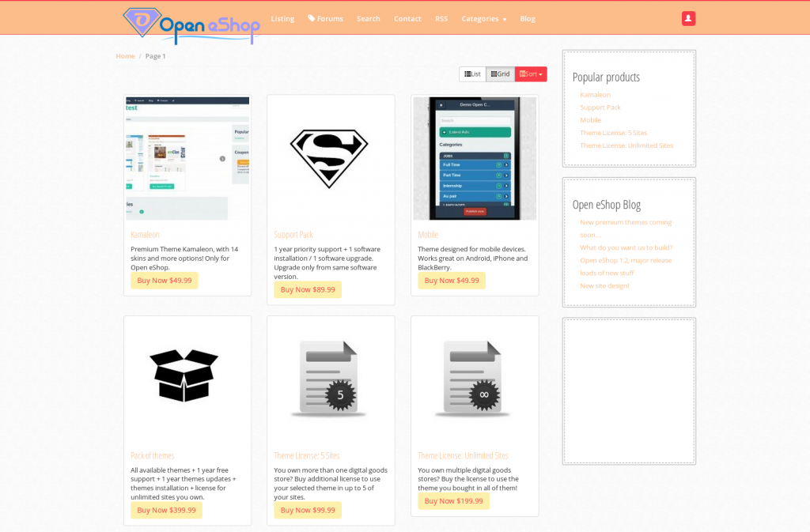The image size is (810, 532).
Task: Click the Kamaleon description starting 'Premium Theme Kamaleon'
Action: (x=185, y=258)
